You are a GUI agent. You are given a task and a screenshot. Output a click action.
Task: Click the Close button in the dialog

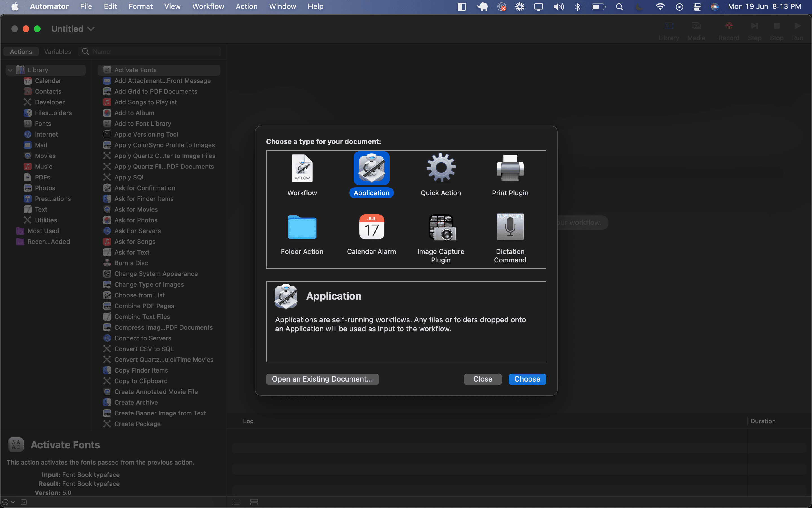[482, 379]
